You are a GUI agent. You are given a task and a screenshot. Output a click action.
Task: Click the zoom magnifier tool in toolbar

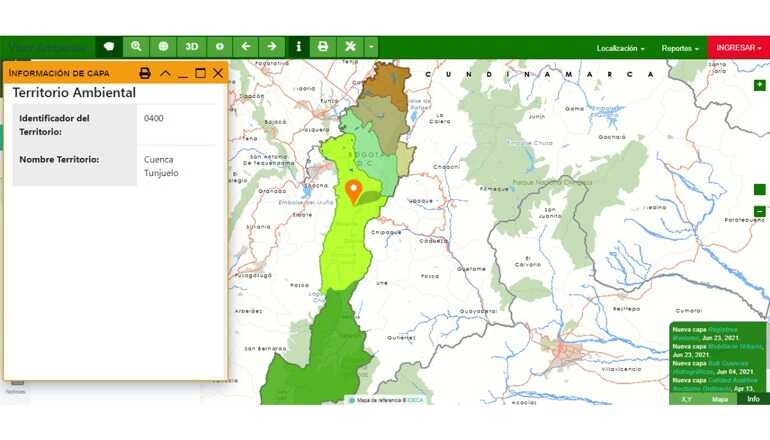tap(136, 47)
